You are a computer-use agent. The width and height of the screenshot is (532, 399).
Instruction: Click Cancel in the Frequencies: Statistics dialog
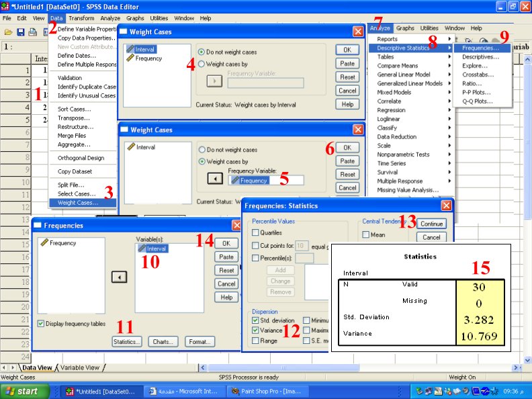[431, 238]
